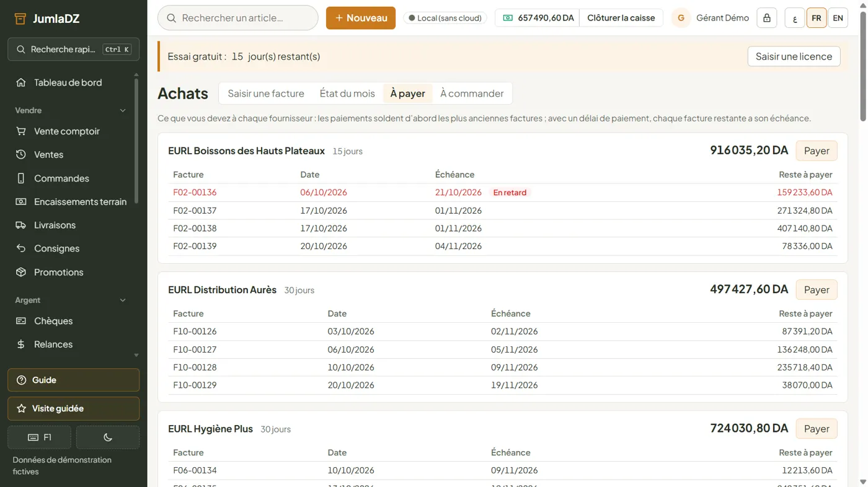This screenshot has width=868, height=487.
Task: Toggle dark mode with the moon button
Action: pyautogui.click(x=108, y=437)
